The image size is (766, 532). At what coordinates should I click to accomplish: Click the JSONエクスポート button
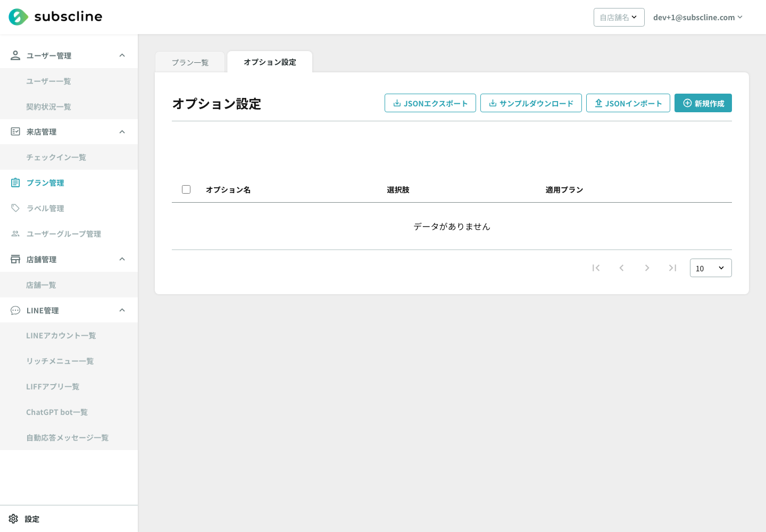click(430, 103)
